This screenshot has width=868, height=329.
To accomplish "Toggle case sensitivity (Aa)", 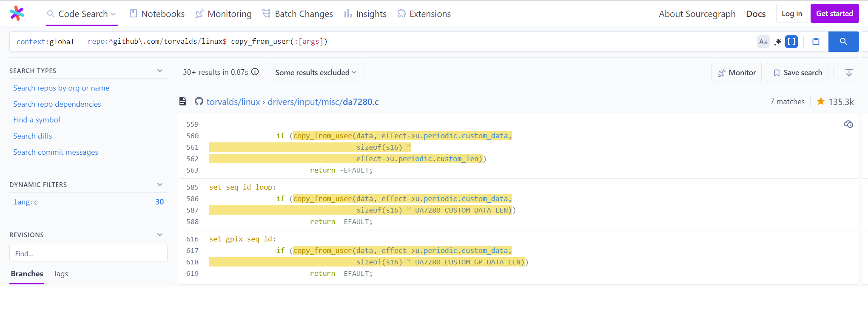I will (x=763, y=42).
